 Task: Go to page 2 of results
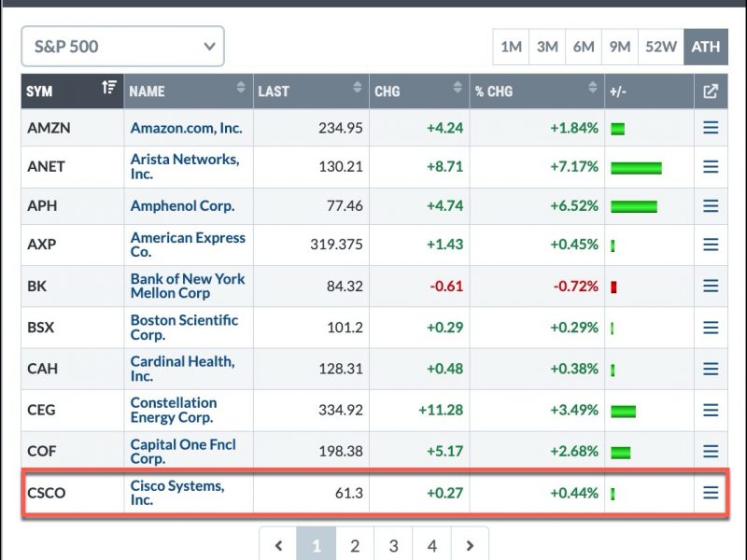(355, 545)
